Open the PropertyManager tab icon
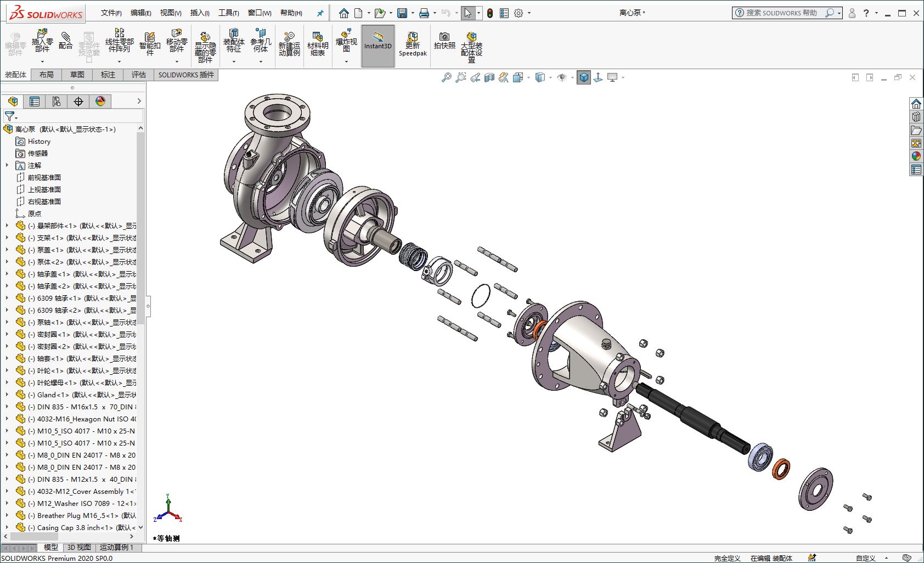The height and width of the screenshot is (563, 924). pyautogui.click(x=35, y=101)
